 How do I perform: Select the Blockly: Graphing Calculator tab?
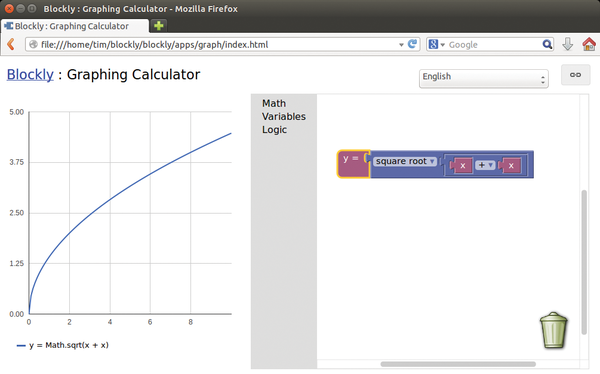click(75, 26)
